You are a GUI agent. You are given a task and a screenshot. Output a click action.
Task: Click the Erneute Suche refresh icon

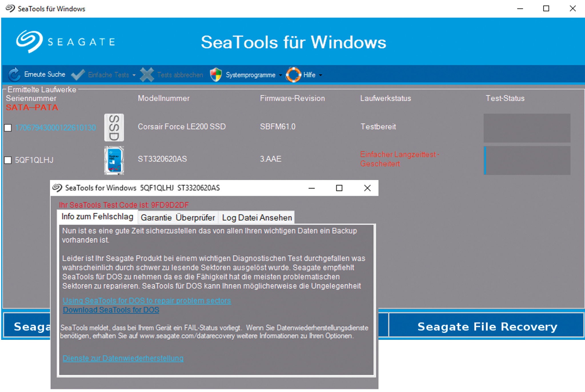pyautogui.click(x=14, y=75)
